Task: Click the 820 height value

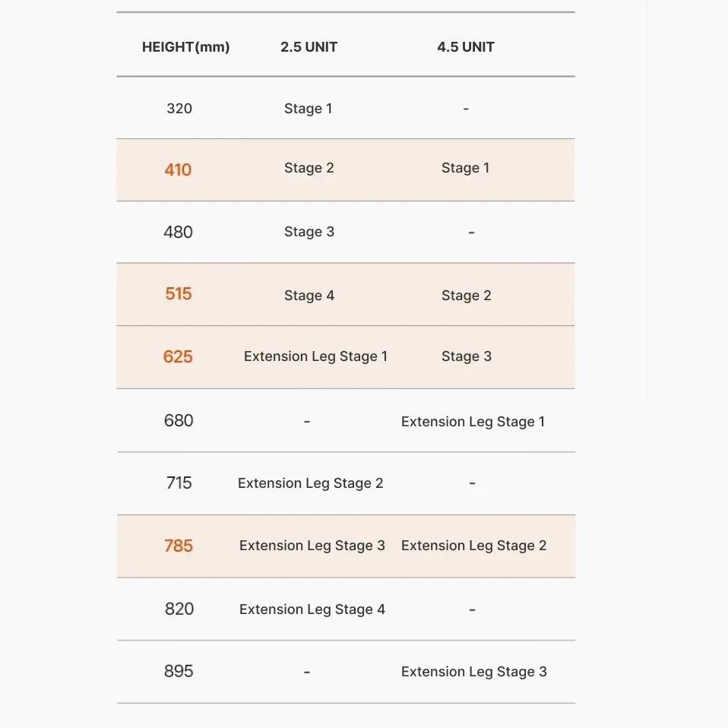Action: click(x=179, y=609)
